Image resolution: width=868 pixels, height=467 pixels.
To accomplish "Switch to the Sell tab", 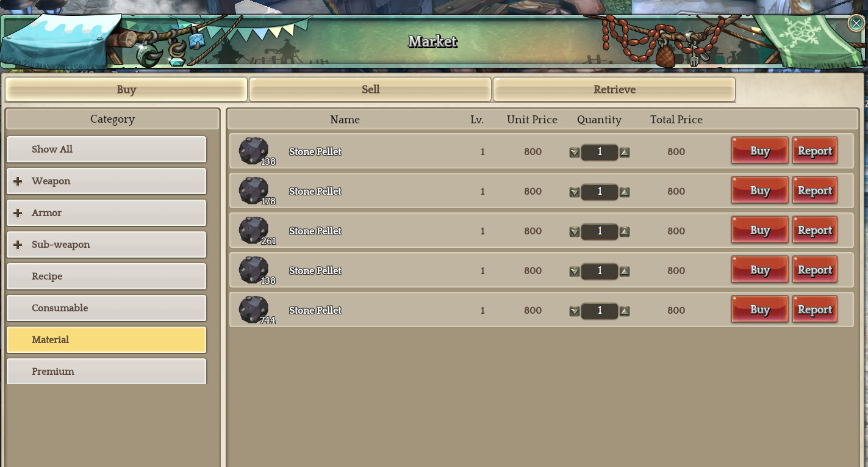I will click(x=370, y=89).
